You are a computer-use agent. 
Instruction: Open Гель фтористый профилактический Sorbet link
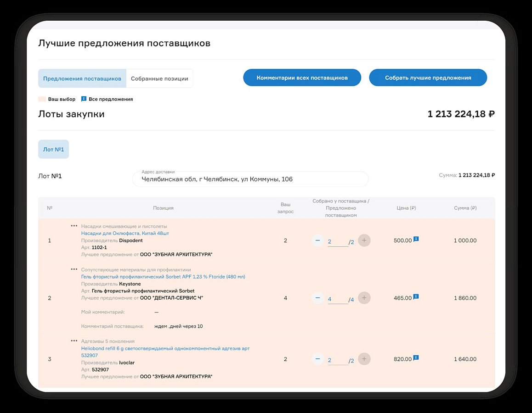pyautogui.click(x=163, y=276)
